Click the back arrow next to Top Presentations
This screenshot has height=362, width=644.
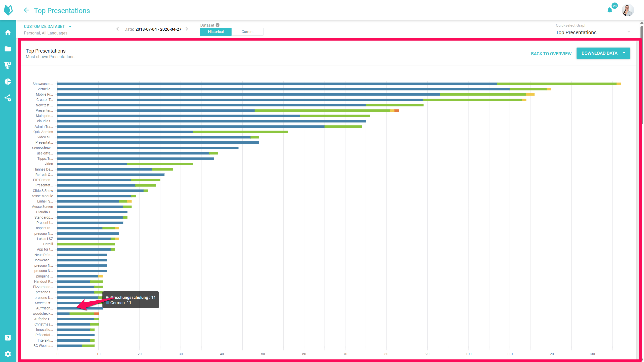pyautogui.click(x=26, y=10)
